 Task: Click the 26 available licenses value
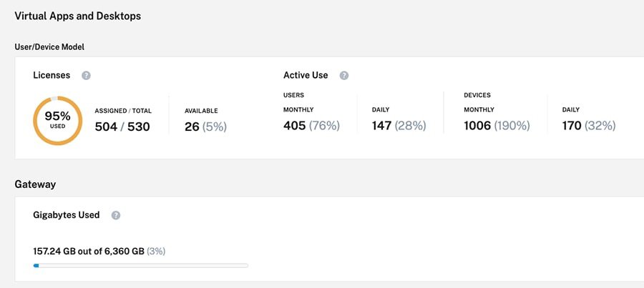(205, 126)
